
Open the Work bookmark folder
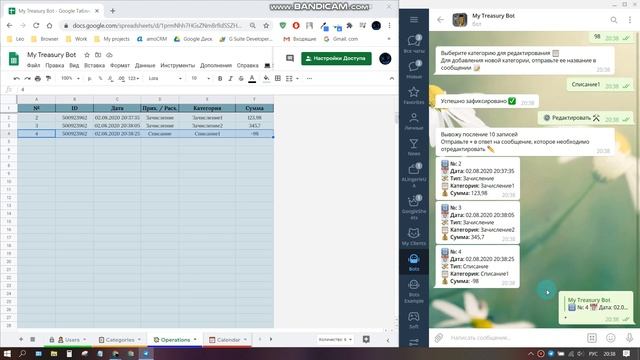click(x=76, y=39)
